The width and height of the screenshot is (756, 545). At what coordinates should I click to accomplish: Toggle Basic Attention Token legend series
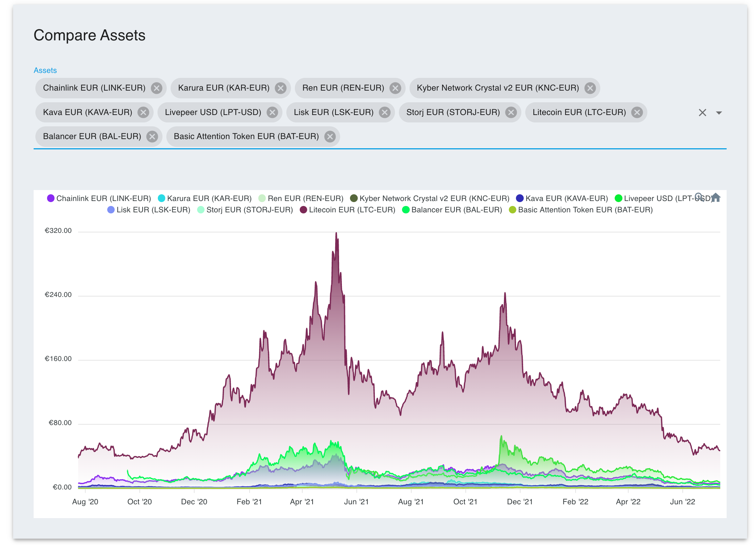click(581, 210)
